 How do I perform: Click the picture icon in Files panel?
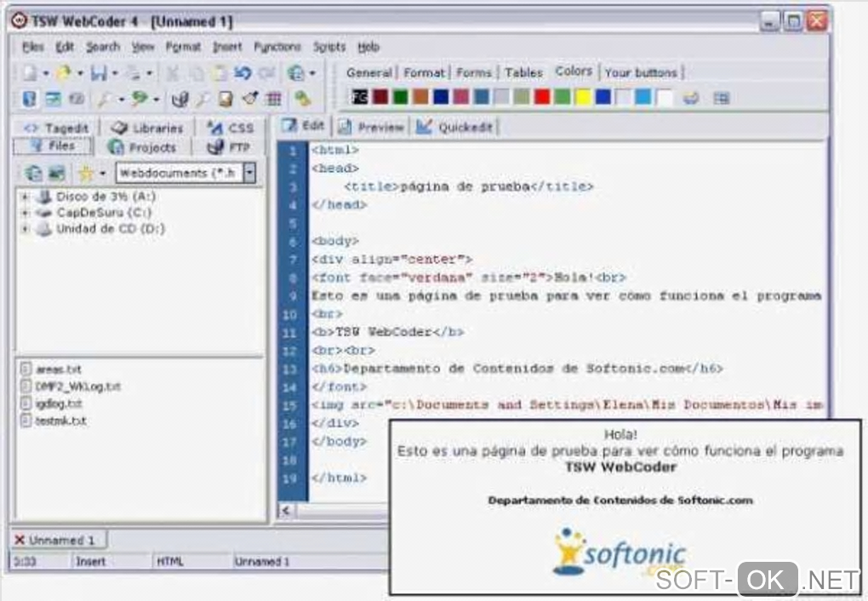click(56, 174)
